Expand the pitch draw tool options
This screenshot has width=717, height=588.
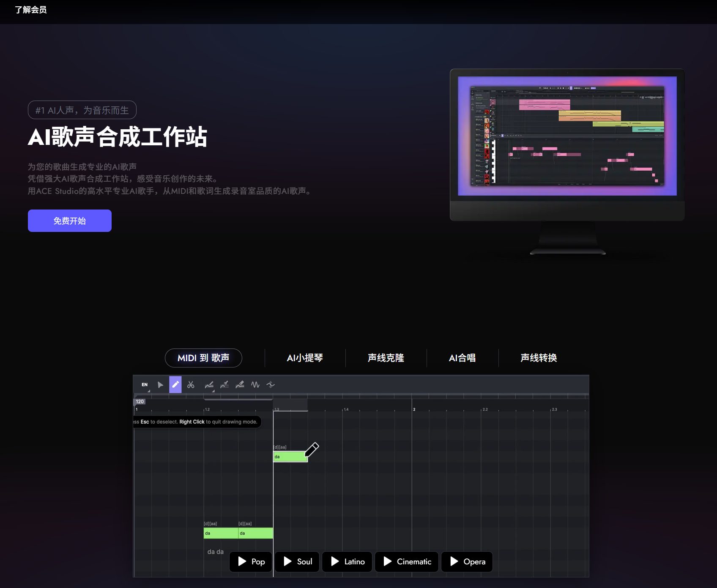coord(213,392)
